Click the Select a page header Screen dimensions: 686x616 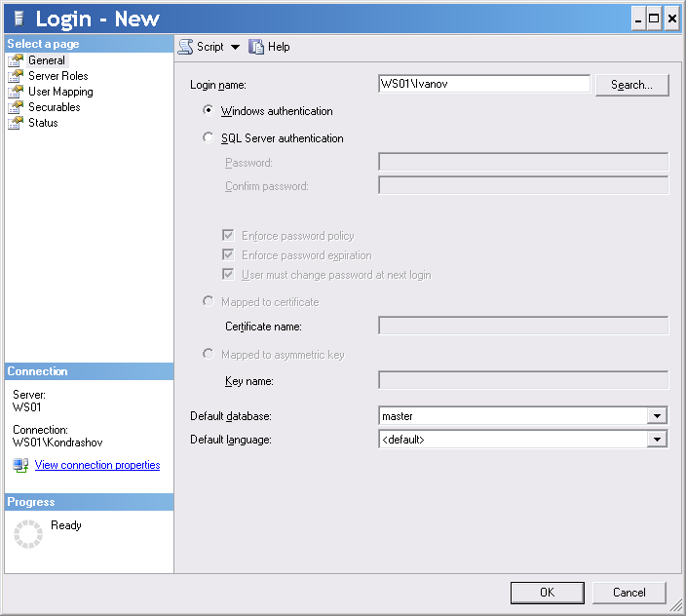[x=90, y=44]
